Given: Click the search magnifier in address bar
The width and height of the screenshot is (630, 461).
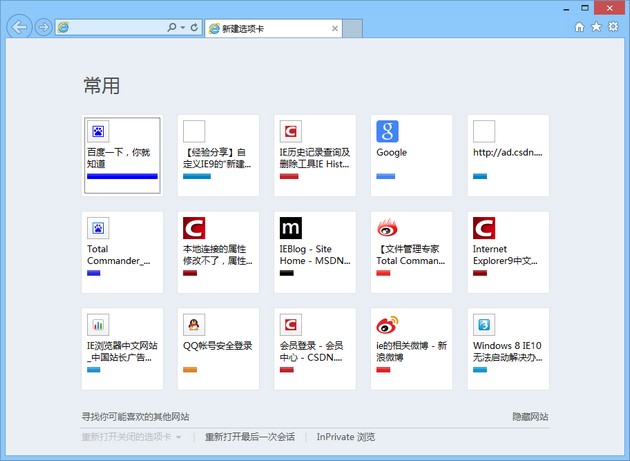Looking at the screenshot, I should 172,27.
